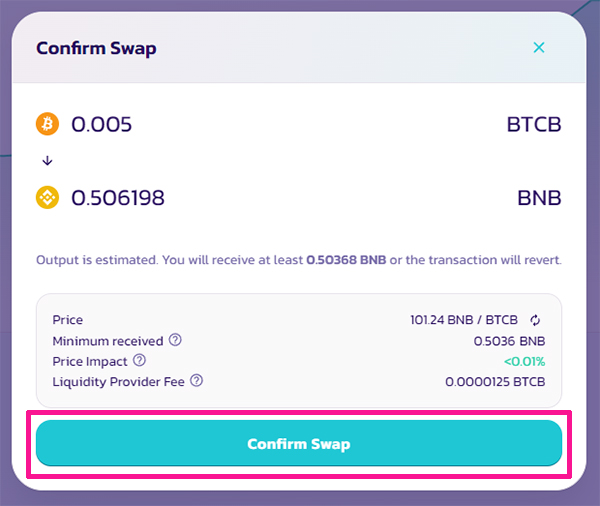Click the BTCB symbol label
Screen dimensions: 600x506
click(534, 124)
